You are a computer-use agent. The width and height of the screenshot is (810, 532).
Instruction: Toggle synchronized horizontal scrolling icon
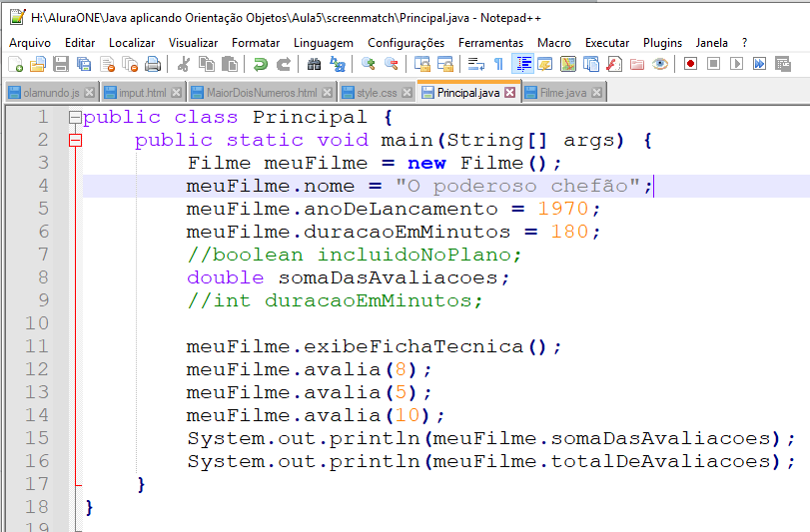pyautogui.click(x=444, y=64)
